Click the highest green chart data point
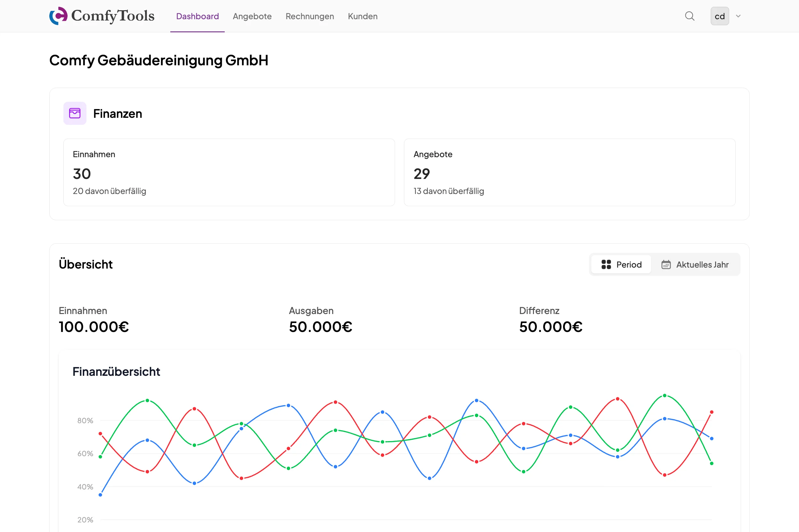 (665, 396)
